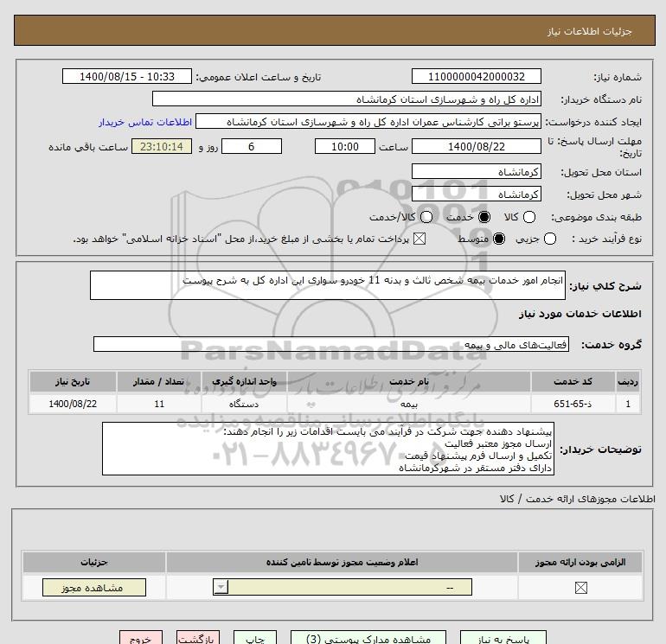Viewport: 666px width, 644px height.
Task: Click the بازگشت back button
Action: (x=198, y=638)
